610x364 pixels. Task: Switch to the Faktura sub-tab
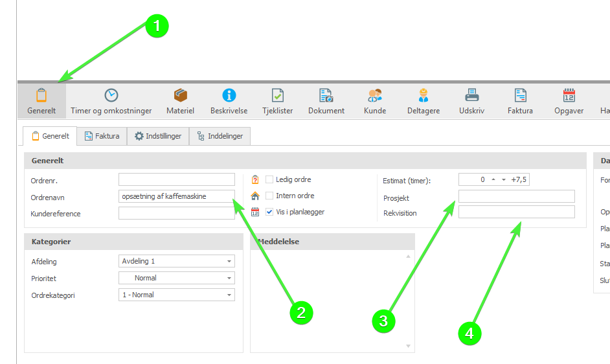pyautogui.click(x=102, y=136)
